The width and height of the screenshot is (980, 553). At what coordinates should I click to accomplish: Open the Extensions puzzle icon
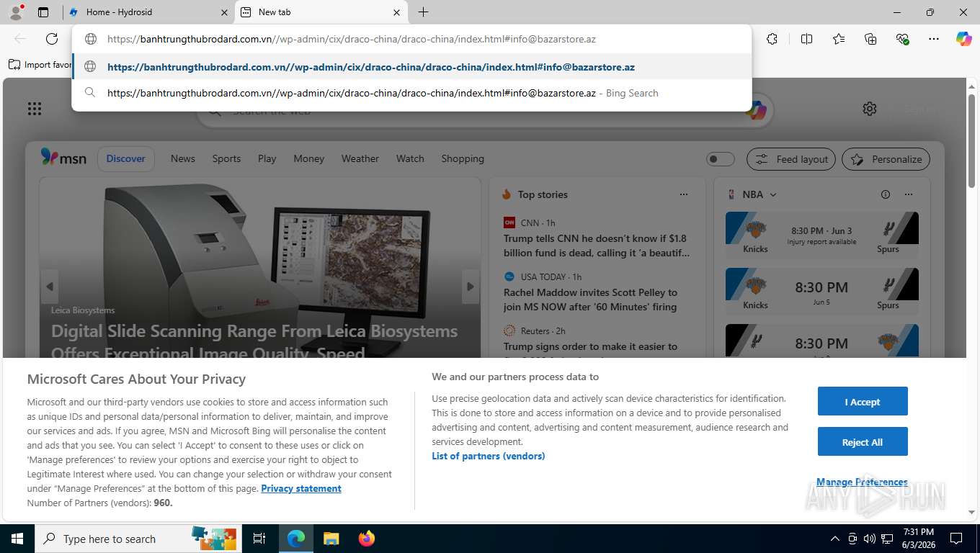pos(772,39)
